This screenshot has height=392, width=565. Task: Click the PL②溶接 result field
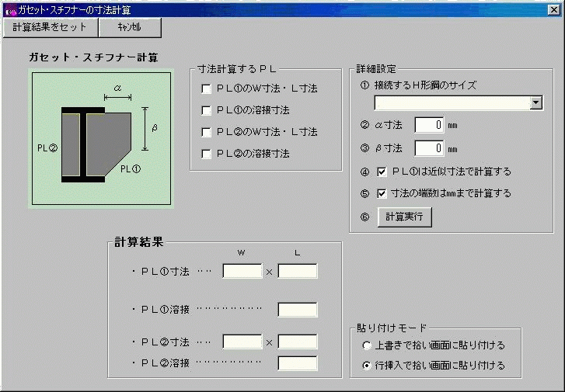tap(298, 363)
